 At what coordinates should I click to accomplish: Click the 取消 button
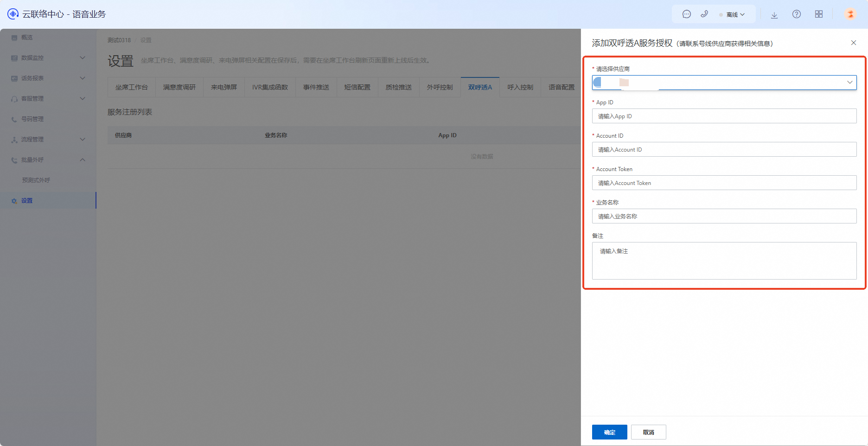(x=649, y=432)
